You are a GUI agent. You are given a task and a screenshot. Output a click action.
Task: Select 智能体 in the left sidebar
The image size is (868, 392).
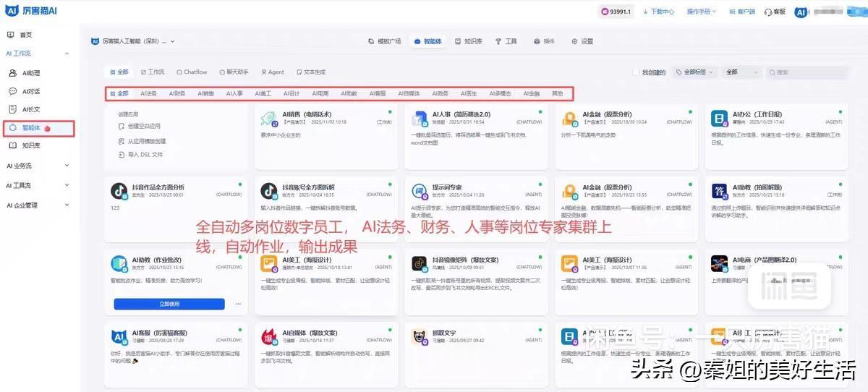pos(38,128)
